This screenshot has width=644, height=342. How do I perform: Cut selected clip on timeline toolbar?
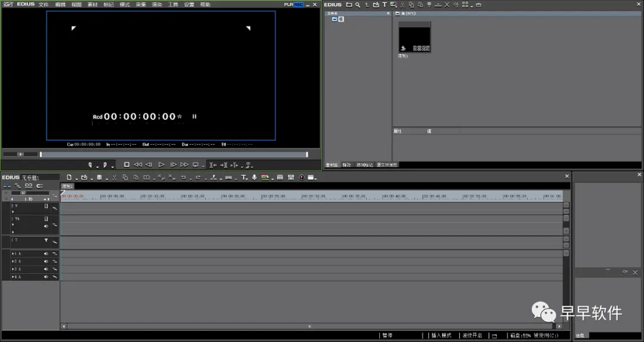coord(114,178)
